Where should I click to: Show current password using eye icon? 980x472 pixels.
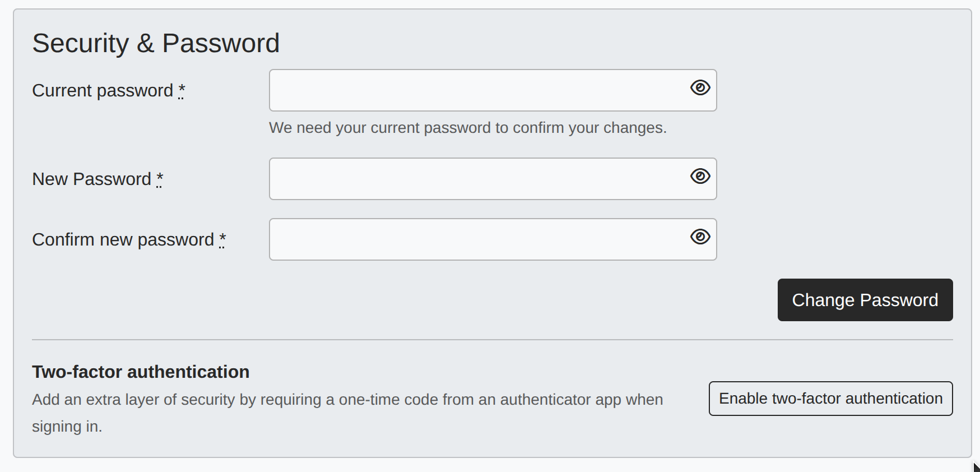(x=700, y=88)
